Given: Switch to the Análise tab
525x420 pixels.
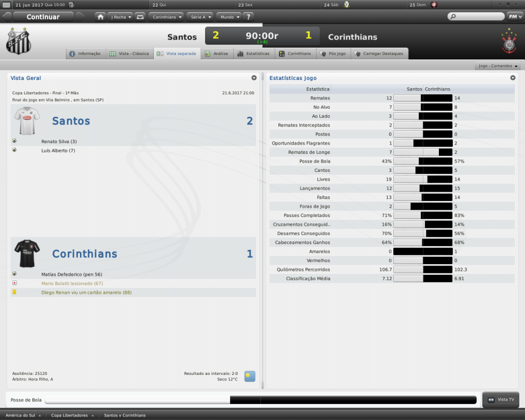Looking at the screenshot, I should point(217,53).
